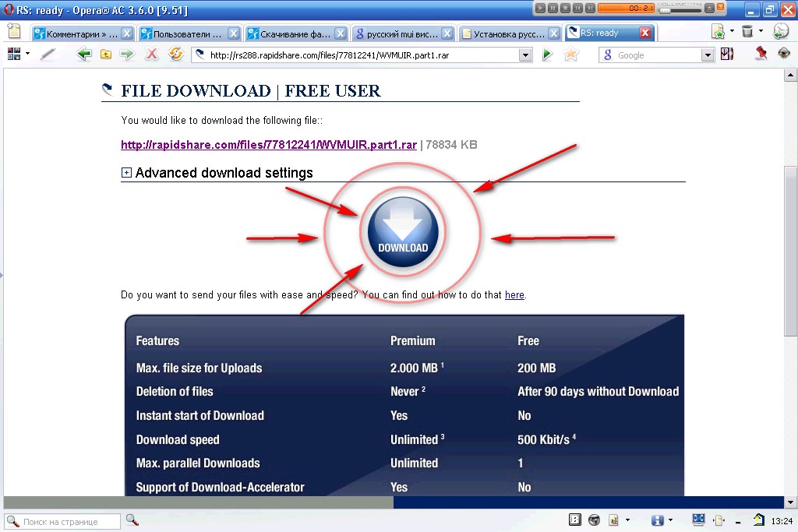Screen dimensions: 798x532
Task: Click the scroll down arrow
Action: (x=790, y=502)
